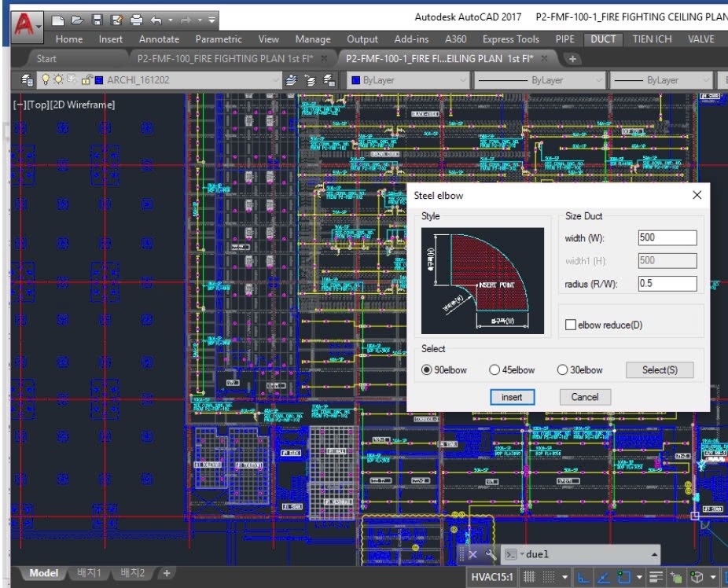The width and height of the screenshot is (728, 588).
Task: Click the 3D cube icon in status bar
Action: (697, 576)
